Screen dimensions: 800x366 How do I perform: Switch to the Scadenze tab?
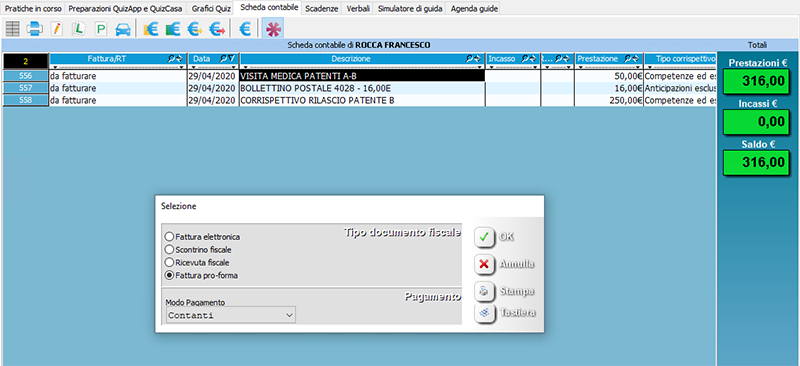point(321,9)
